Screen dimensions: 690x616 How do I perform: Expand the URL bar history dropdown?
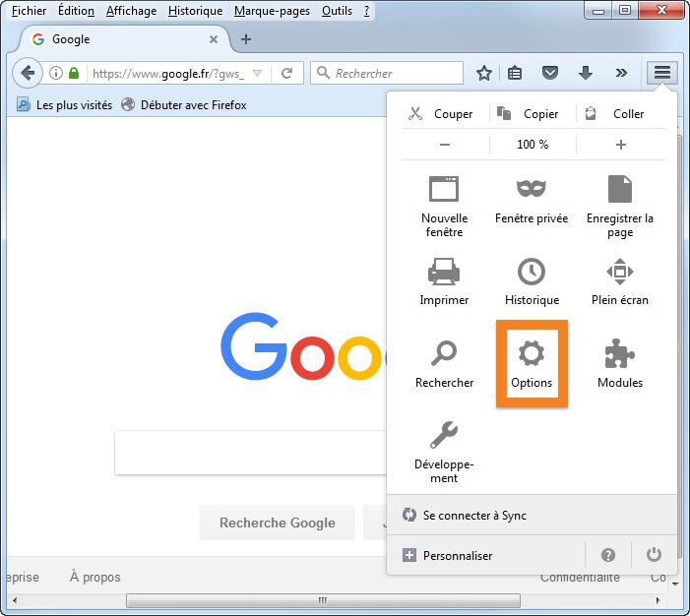(256, 73)
